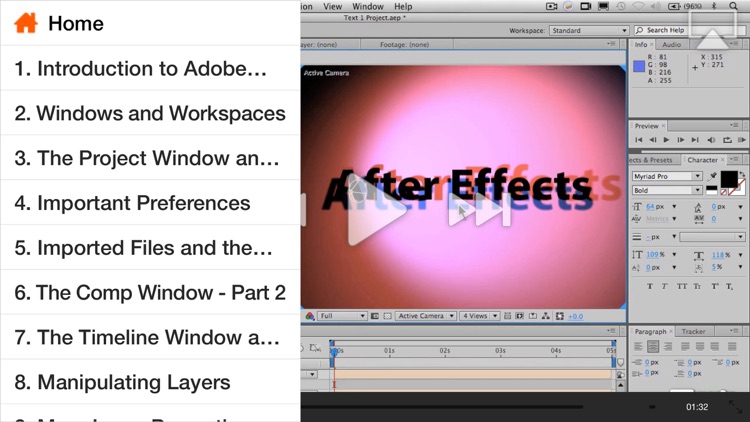Tap the AirPlay icon over the video
Viewport: 750px width, 422px height.
point(713,31)
